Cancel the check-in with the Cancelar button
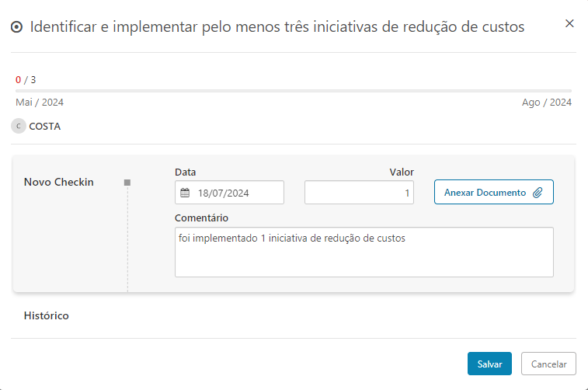Screen dimensions: 588x390 click(548, 364)
